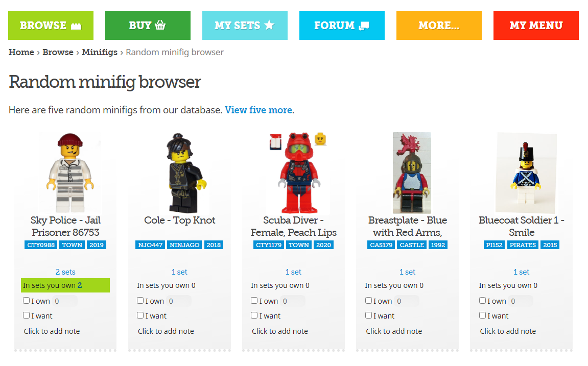Select the NINJAGO theme tag
This screenshot has width=588, height=366.
[184, 245]
